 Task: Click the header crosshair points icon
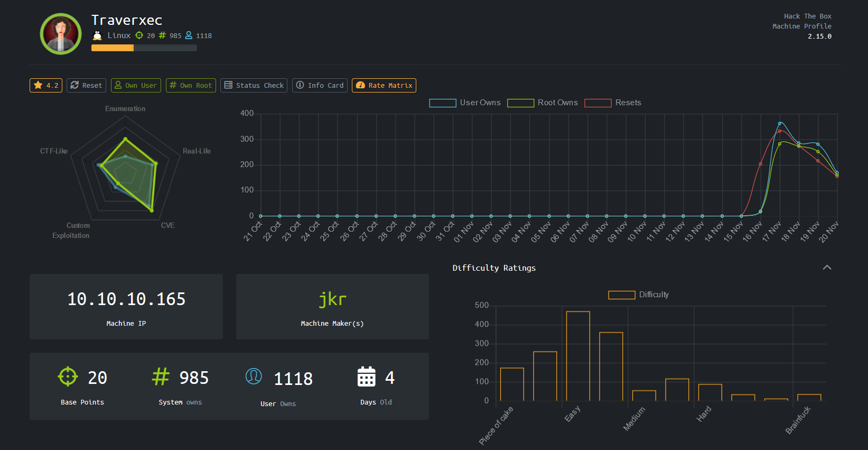pyautogui.click(x=139, y=35)
